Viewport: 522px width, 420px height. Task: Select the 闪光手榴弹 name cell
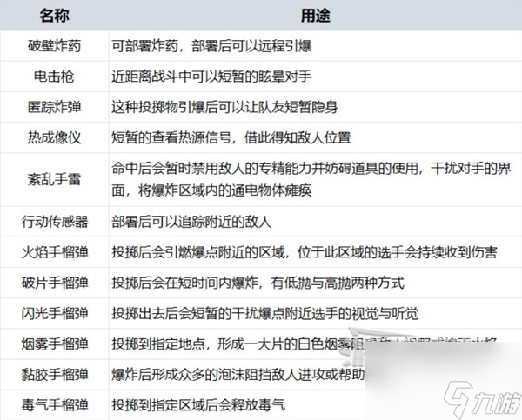tap(55, 314)
